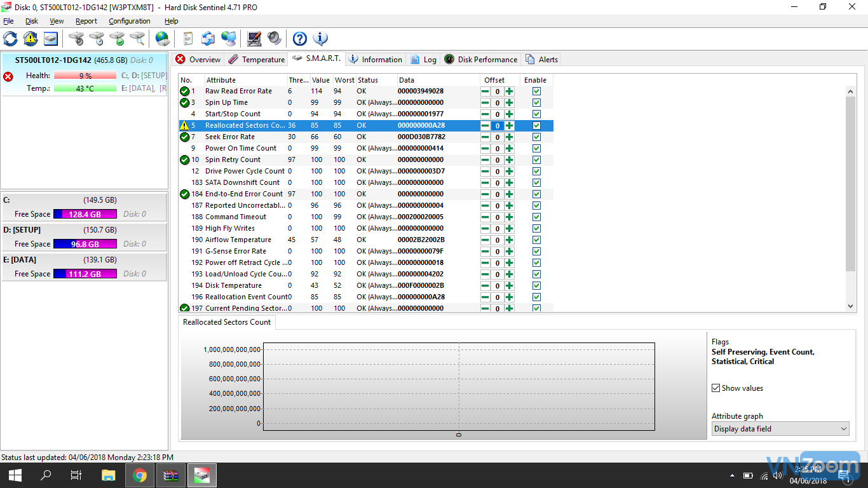
Task: Uncheck Enable for Start/Stop Count
Action: pos(536,114)
